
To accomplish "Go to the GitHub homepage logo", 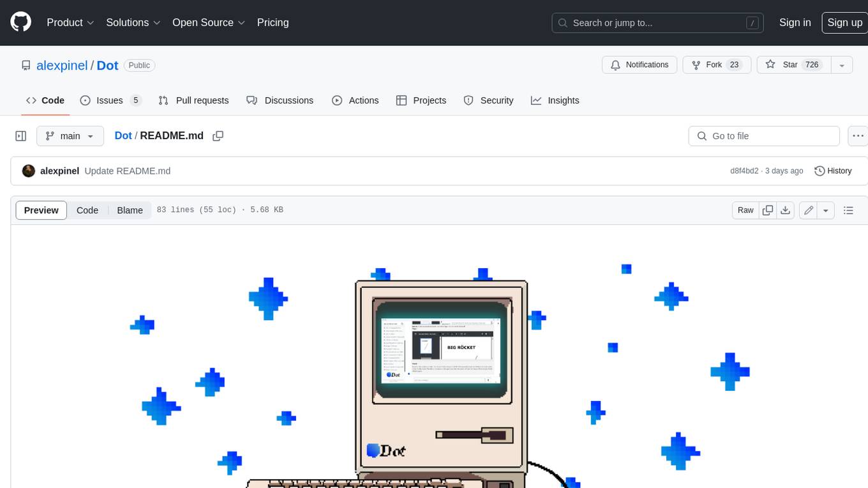I will tap(20, 22).
